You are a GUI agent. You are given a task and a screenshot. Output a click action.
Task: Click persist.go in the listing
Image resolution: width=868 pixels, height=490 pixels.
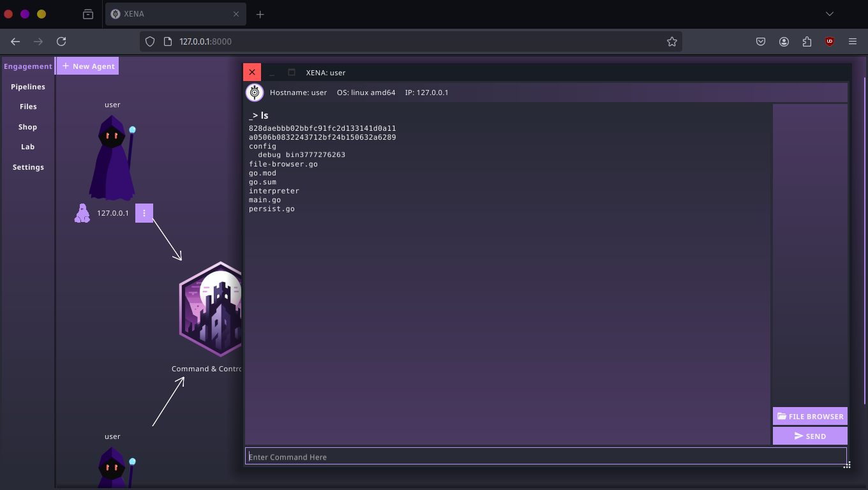[x=272, y=209]
